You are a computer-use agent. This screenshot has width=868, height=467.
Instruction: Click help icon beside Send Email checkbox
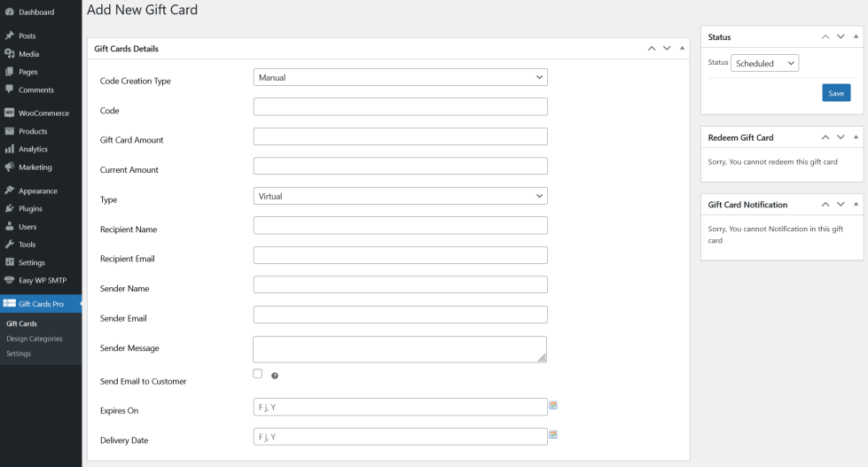275,376
